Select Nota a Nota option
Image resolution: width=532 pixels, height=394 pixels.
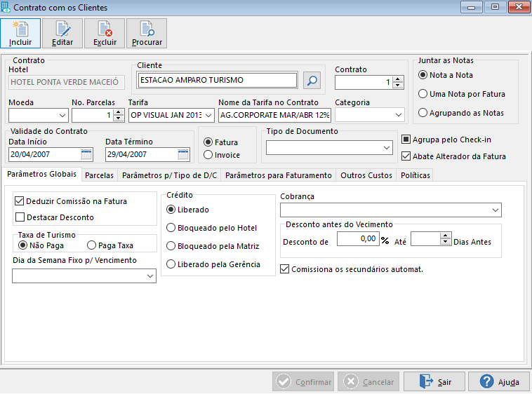pyautogui.click(x=446, y=75)
